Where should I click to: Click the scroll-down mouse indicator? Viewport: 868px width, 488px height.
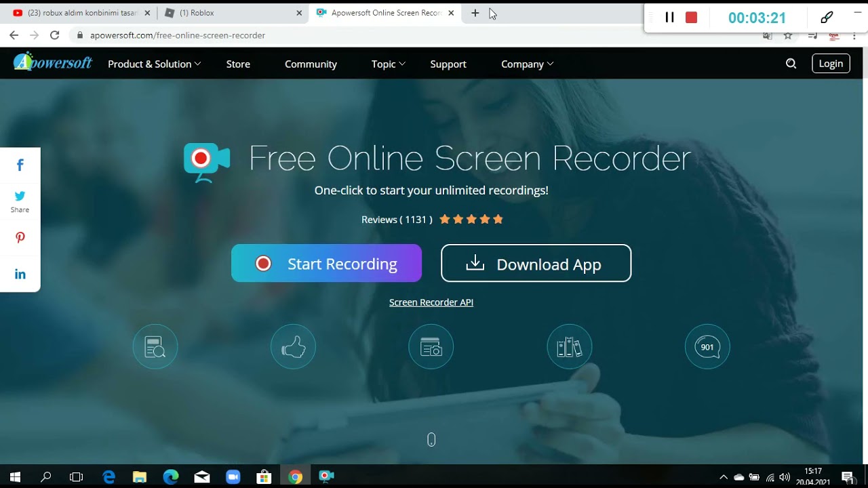click(x=431, y=440)
